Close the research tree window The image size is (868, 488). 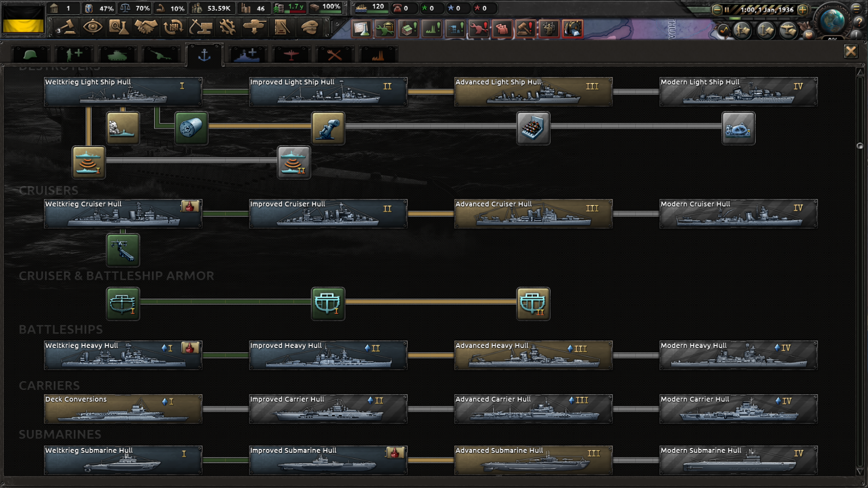pos(850,51)
